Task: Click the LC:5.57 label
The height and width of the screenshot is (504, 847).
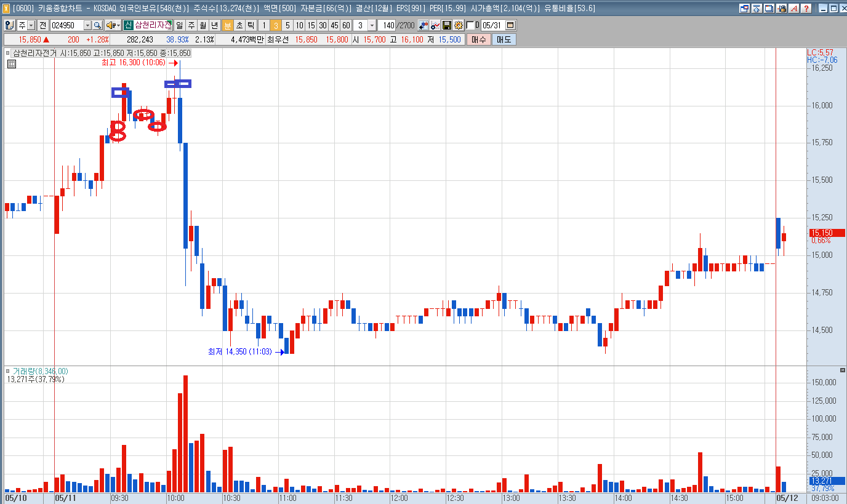Action: click(820, 52)
